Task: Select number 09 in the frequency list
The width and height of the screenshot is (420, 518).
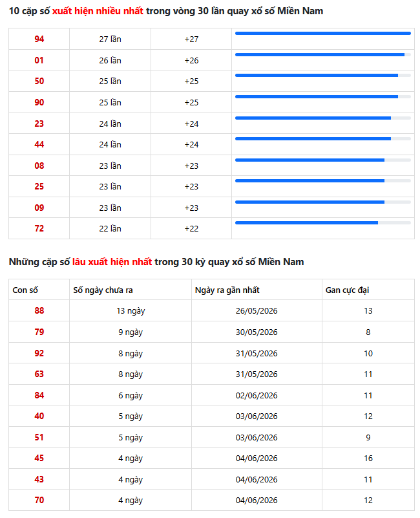Action: (39, 208)
